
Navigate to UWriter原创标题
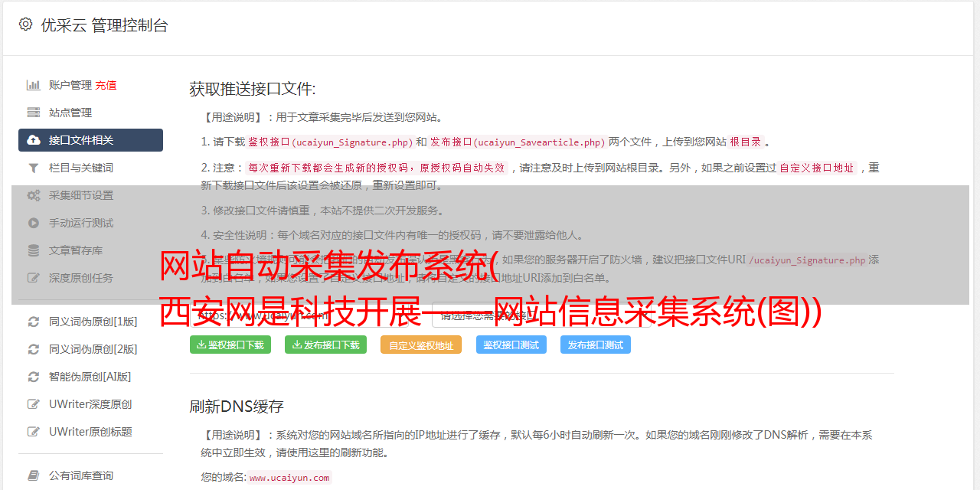click(x=90, y=432)
